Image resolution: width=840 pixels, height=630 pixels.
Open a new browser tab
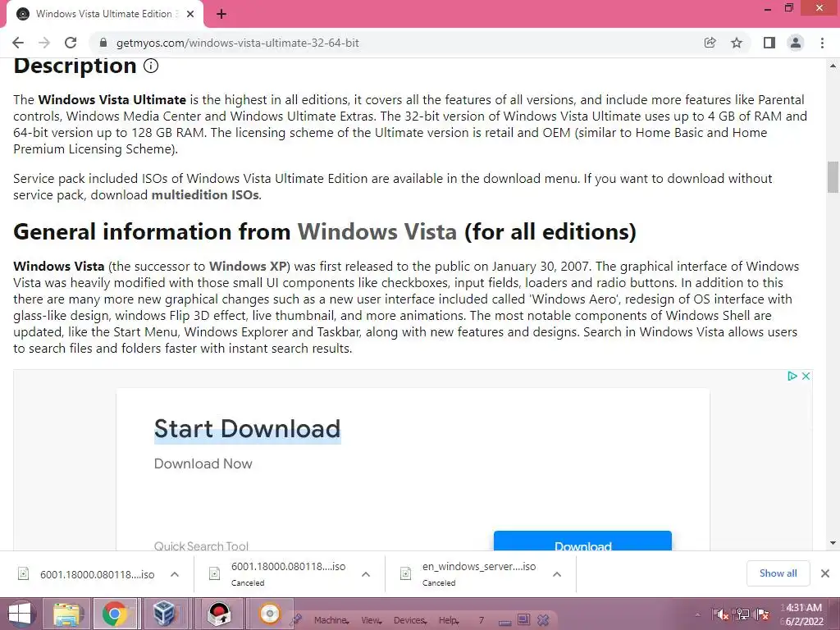click(221, 14)
